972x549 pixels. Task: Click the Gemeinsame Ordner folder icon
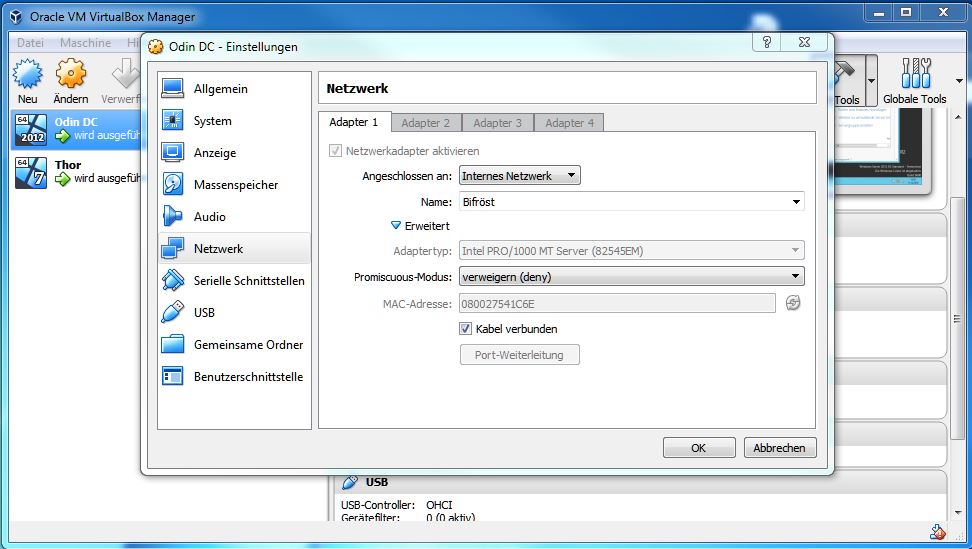(x=172, y=345)
